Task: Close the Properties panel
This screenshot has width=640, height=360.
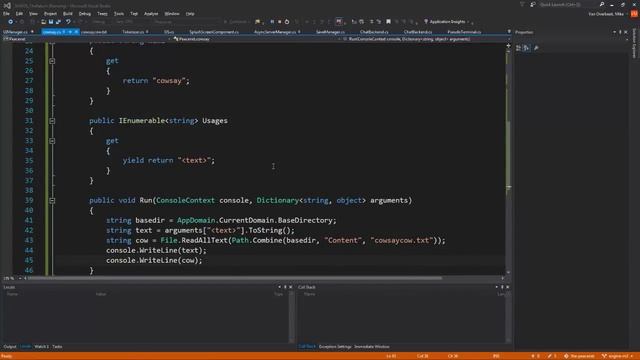Action: click(x=626, y=32)
